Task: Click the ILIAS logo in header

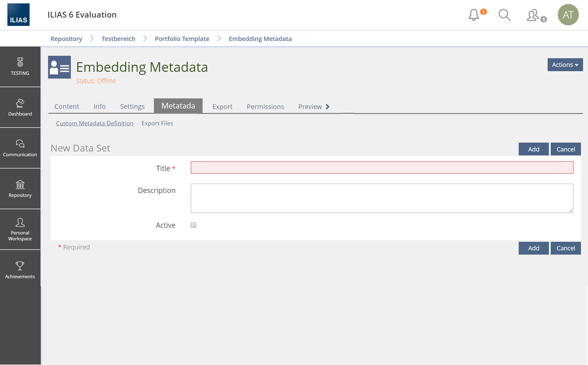Action: [18, 15]
